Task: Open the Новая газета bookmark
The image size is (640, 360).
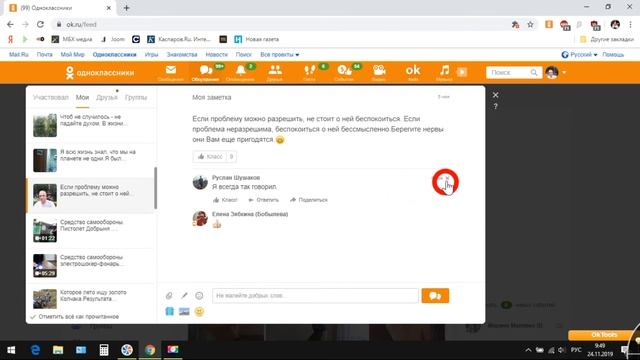Action: 257,39
